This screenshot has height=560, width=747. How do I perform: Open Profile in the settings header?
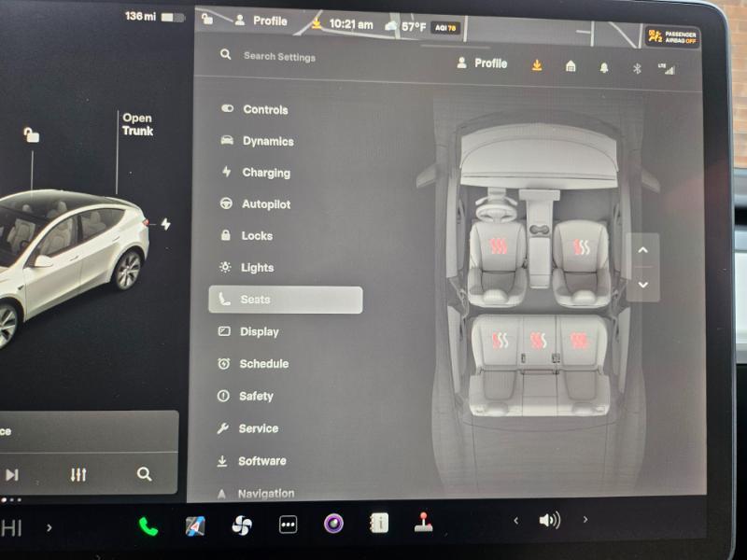point(482,63)
